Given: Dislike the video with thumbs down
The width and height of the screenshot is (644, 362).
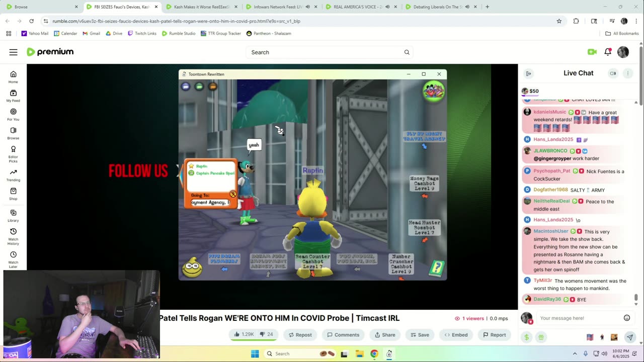Looking at the screenshot, I should (x=267, y=334).
